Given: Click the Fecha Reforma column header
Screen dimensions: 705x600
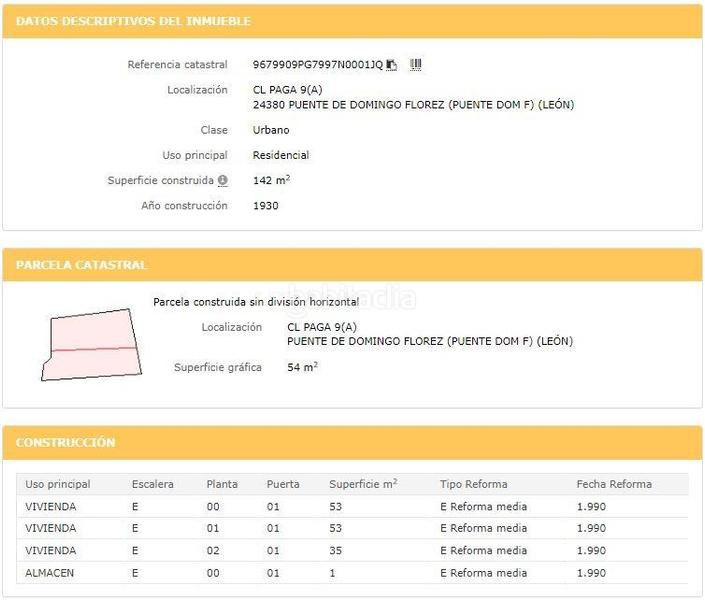Looking at the screenshot, I should click(x=614, y=484).
